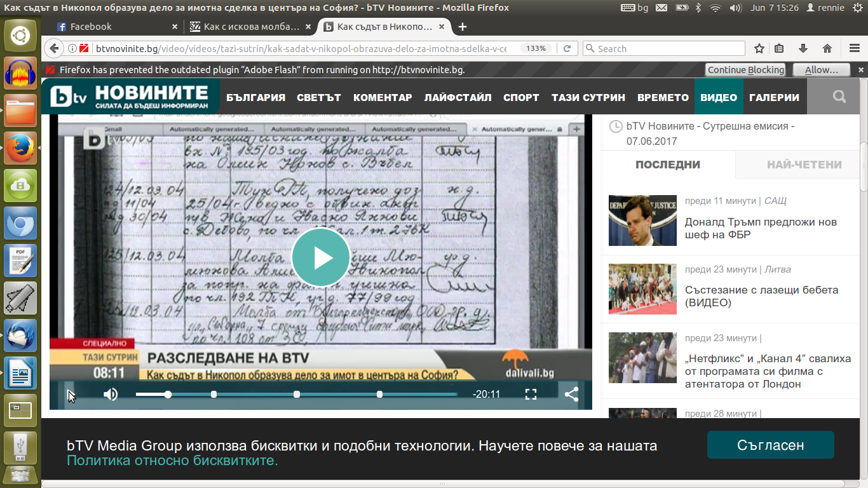Open article 'Състезание с лазещи бебета (ВИДЕО)'
868x488 pixels.
click(761, 296)
